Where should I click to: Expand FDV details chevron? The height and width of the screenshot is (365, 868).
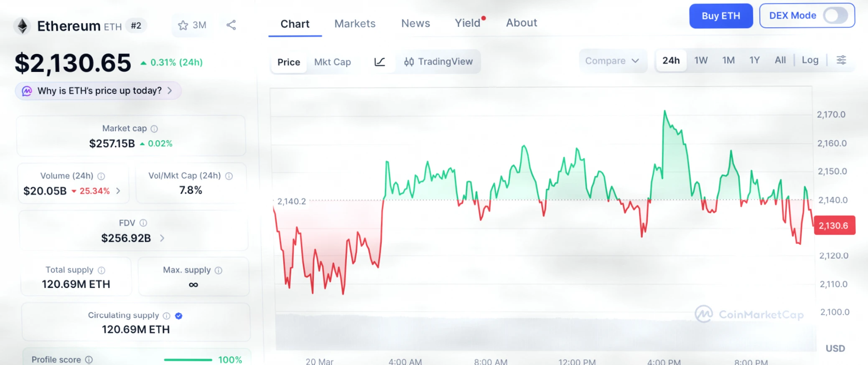click(162, 238)
